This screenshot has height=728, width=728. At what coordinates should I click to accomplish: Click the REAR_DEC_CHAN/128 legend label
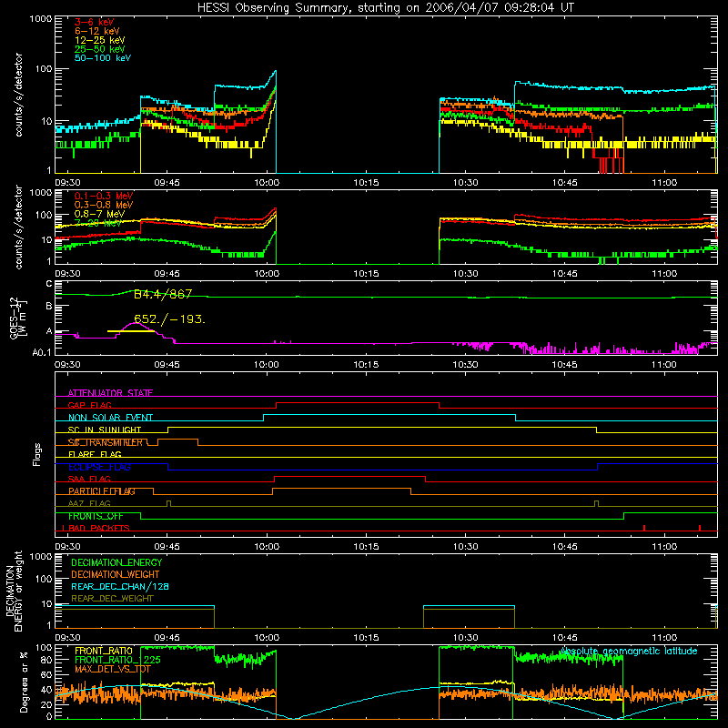click(120, 586)
